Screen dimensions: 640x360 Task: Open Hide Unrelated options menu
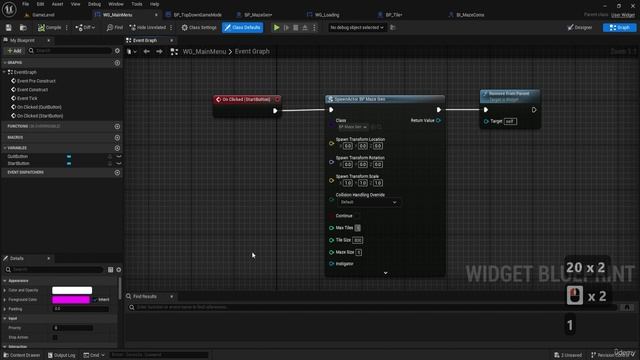171,27
